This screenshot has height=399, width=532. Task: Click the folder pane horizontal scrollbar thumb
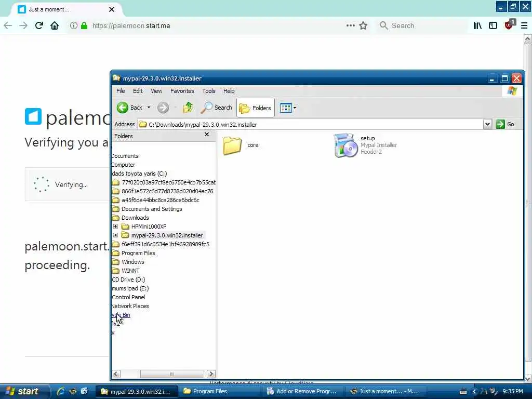pos(172,374)
